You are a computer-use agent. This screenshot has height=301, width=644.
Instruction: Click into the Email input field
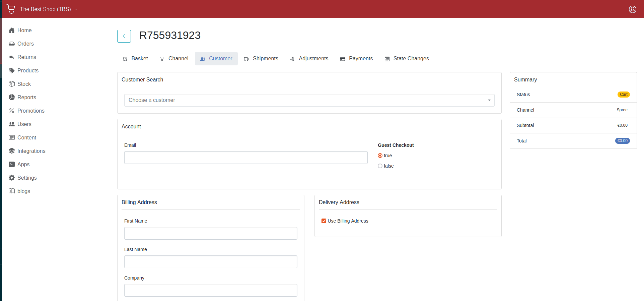[246, 158]
